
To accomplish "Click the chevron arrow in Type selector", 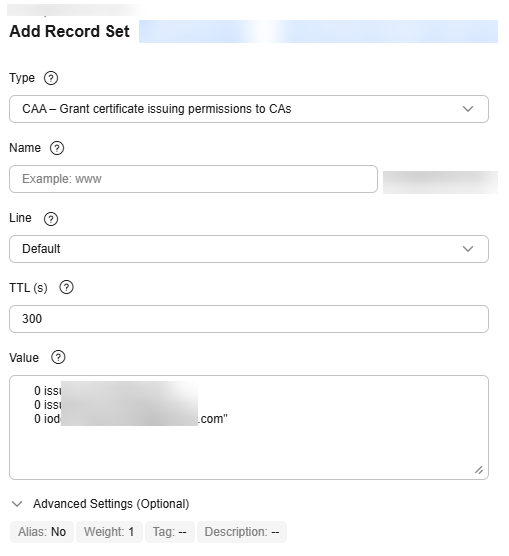I will click(468, 109).
